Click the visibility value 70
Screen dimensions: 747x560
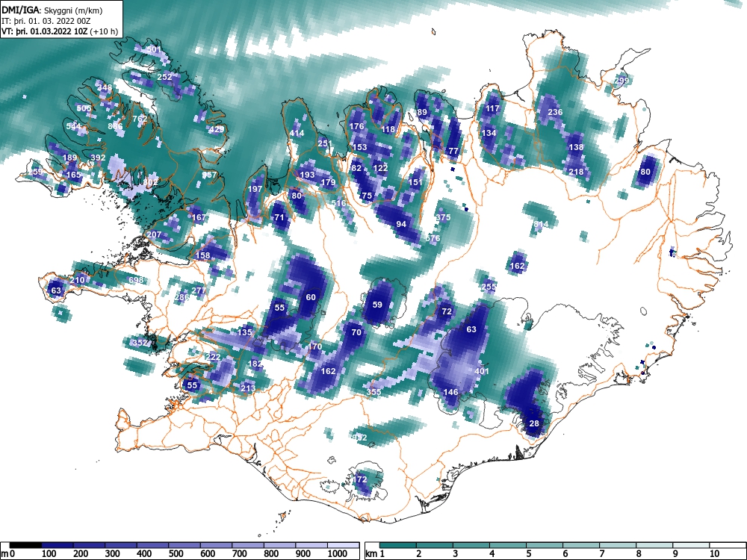(356, 332)
